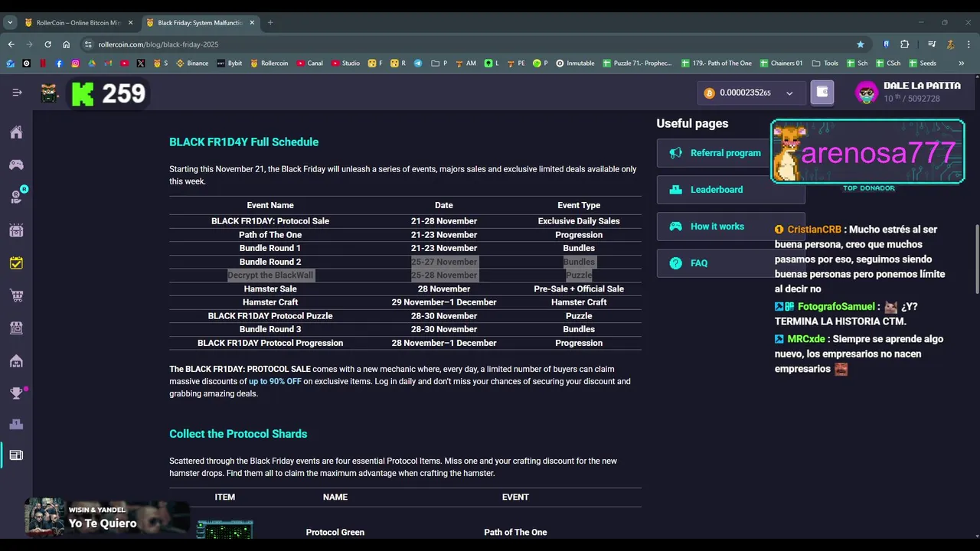
Task: Click the Hamster Sale table cell
Action: tap(270, 289)
